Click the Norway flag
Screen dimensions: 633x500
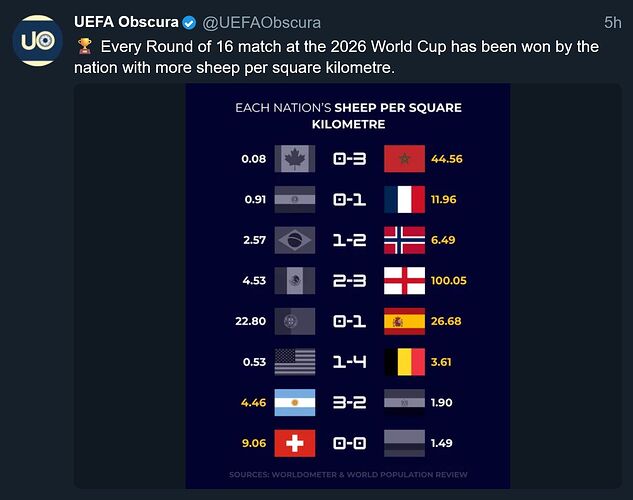tap(404, 240)
